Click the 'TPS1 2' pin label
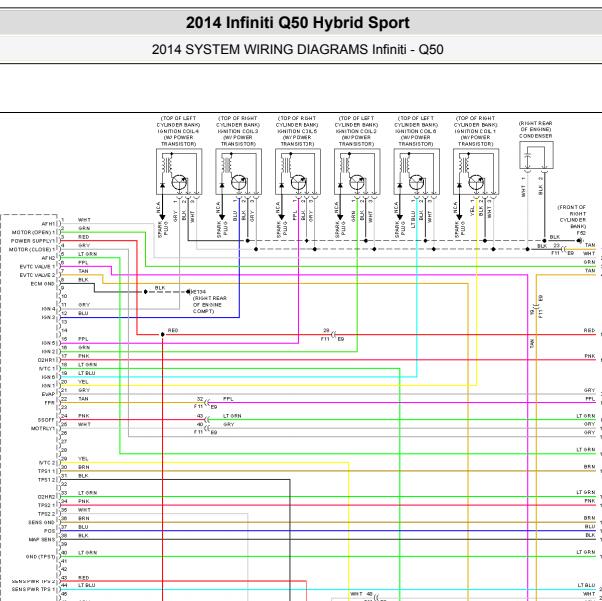 (x=47, y=480)
